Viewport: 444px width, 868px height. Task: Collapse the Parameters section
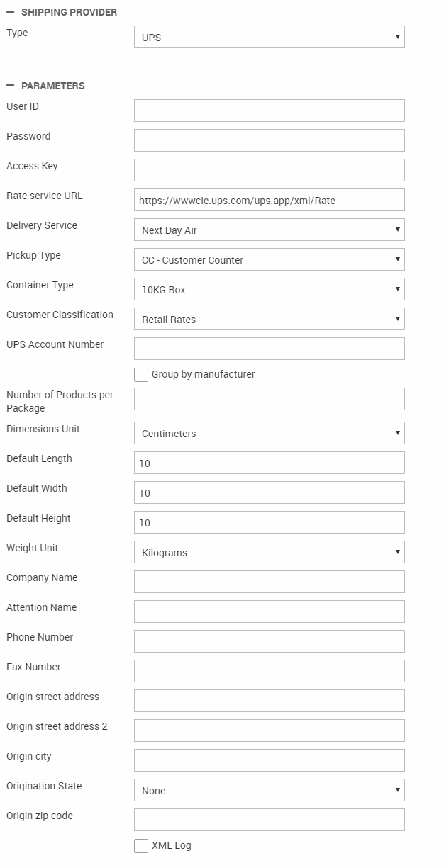pos(11,86)
